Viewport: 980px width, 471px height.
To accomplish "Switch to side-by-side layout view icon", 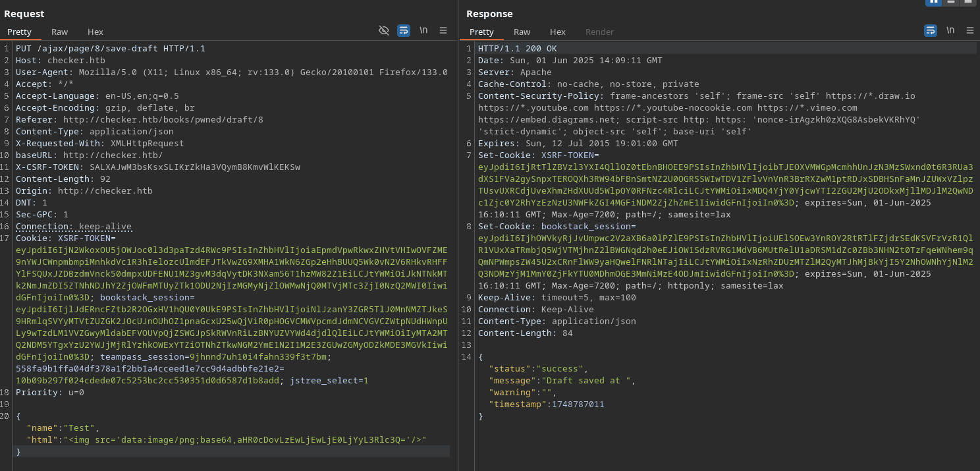I will [x=933, y=2].
